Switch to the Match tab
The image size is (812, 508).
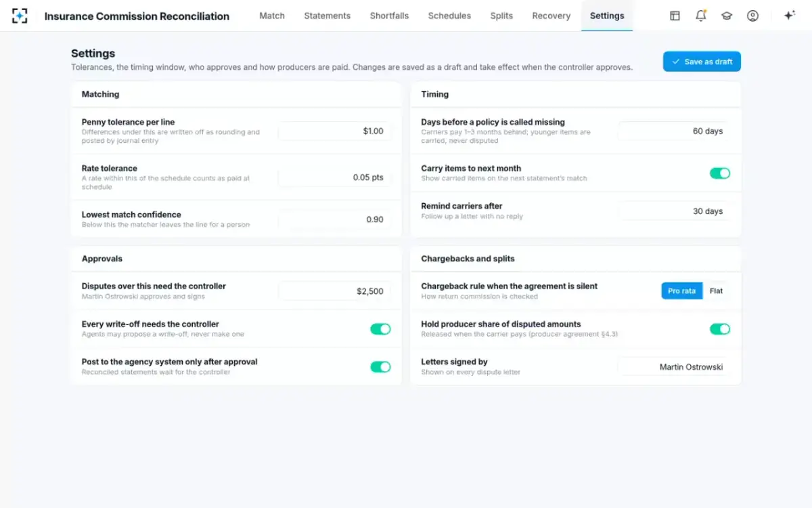[272, 16]
